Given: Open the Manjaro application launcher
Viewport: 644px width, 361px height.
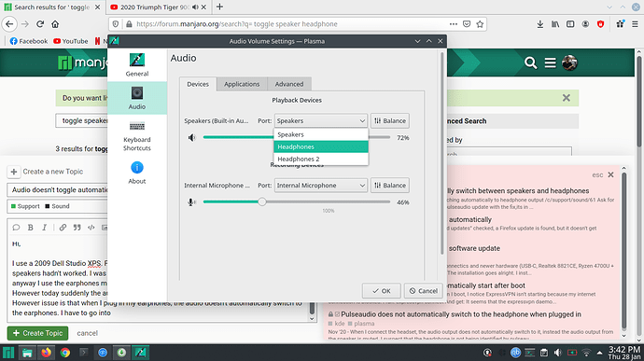Looking at the screenshot, I should [8, 353].
